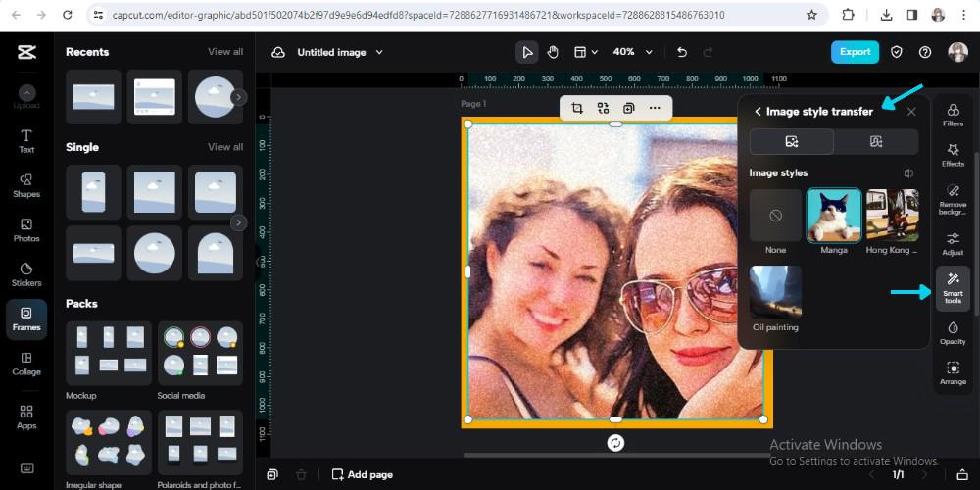Click the delete page trash icon
Viewport: 980px width, 490px height.
pos(301,475)
